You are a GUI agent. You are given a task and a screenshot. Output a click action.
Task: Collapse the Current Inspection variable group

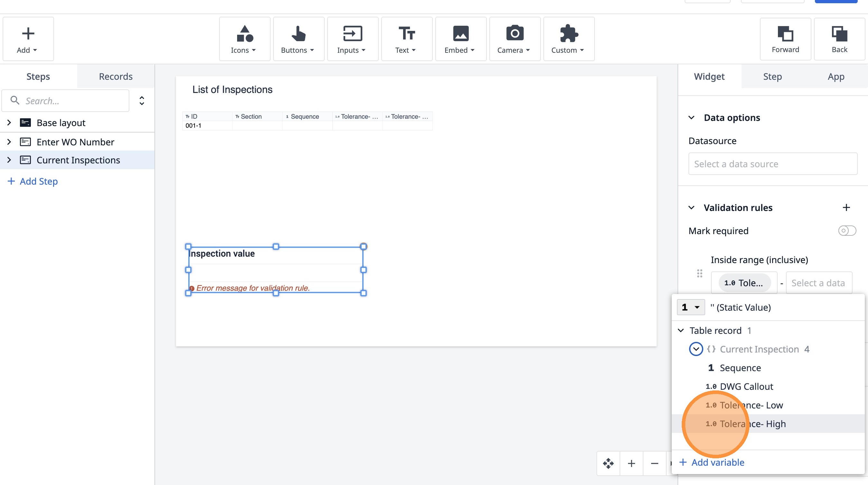coord(696,349)
